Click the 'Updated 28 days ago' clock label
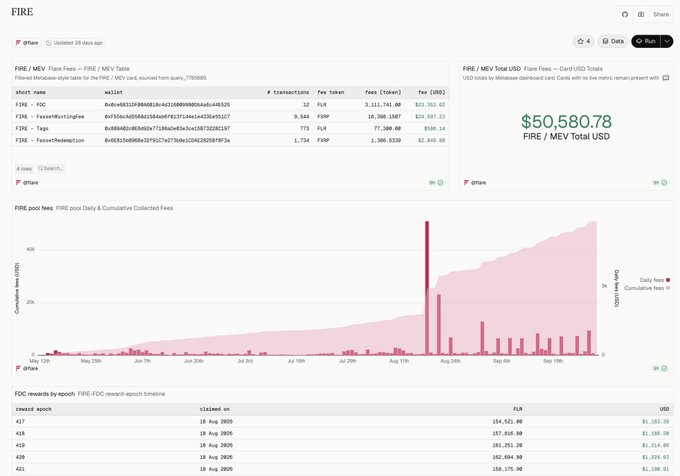Image resolution: width=680 pixels, height=476 pixels. pos(74,43)
